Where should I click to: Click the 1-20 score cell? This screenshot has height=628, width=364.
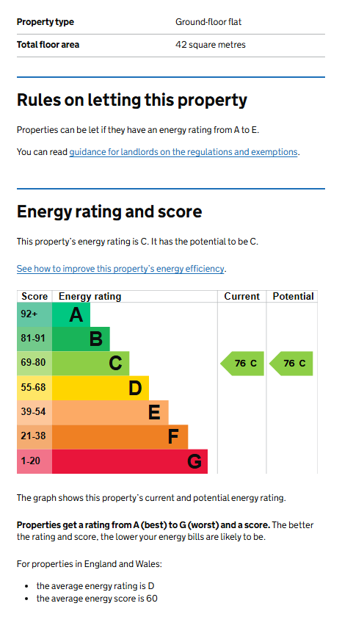click(34, 461)
